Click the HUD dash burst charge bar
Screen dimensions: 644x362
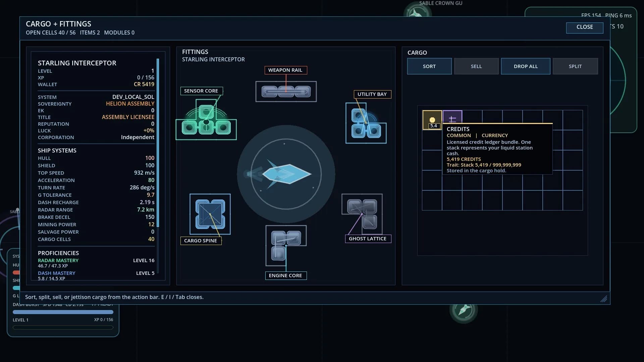click(63, 312)
